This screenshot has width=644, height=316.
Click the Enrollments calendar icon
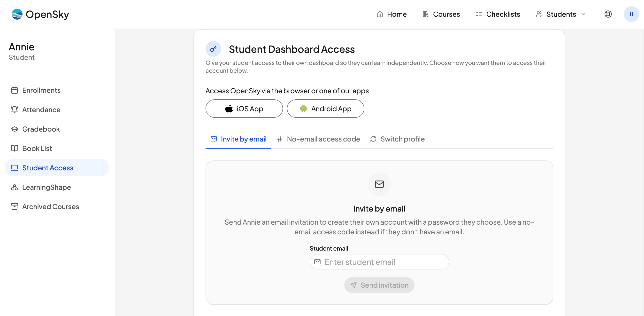(15, 90)
